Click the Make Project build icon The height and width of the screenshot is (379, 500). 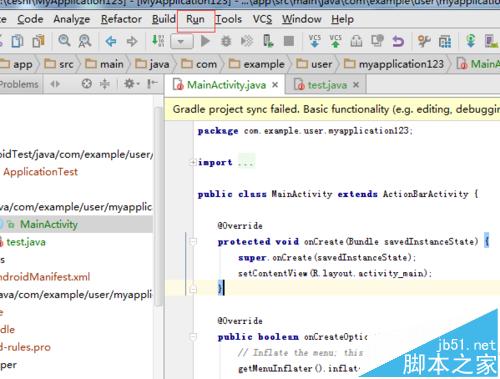(x=158, y=41)
